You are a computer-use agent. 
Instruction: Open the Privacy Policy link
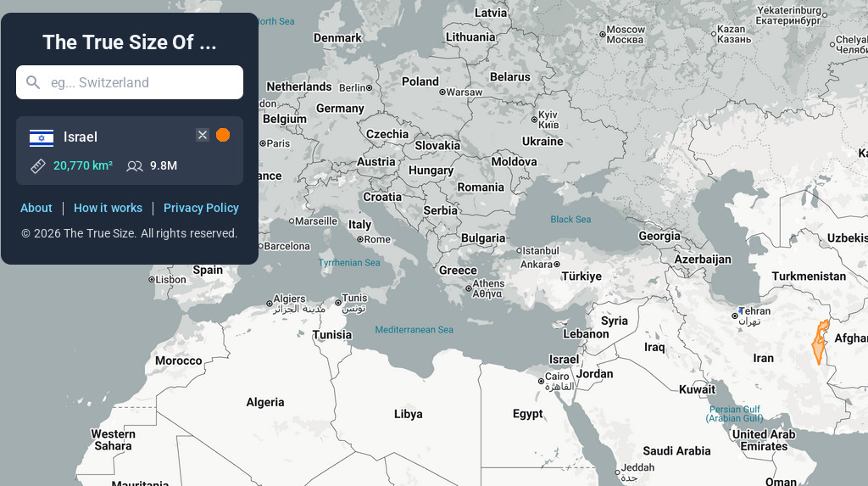click(x=201, y=208)
